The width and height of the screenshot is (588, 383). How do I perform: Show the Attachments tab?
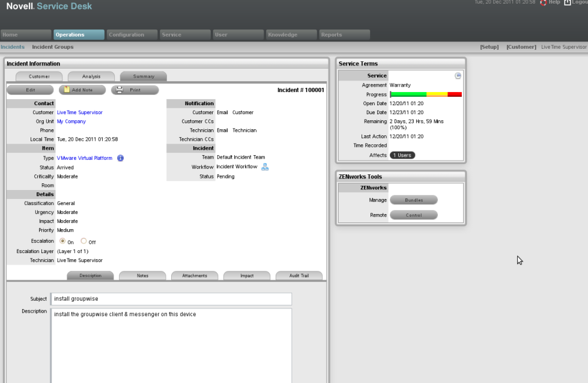click(x=195, y=276)
